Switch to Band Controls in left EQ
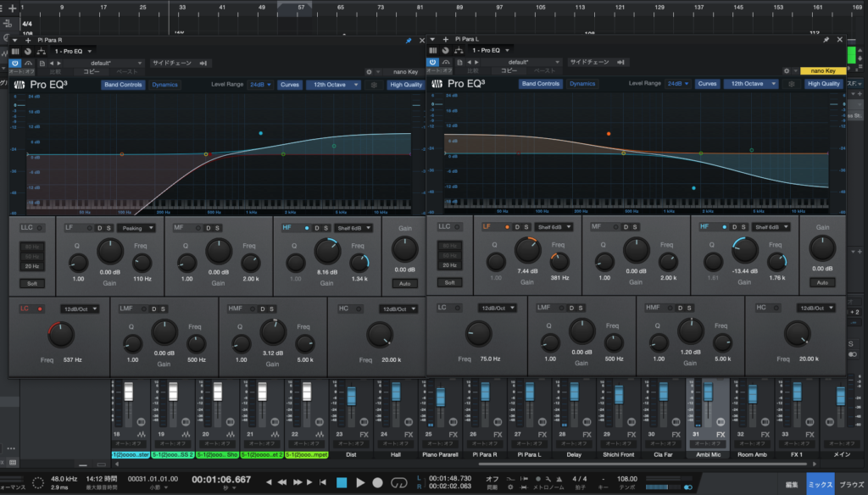Viewport: 868px width, 495px height. point(123,85)
